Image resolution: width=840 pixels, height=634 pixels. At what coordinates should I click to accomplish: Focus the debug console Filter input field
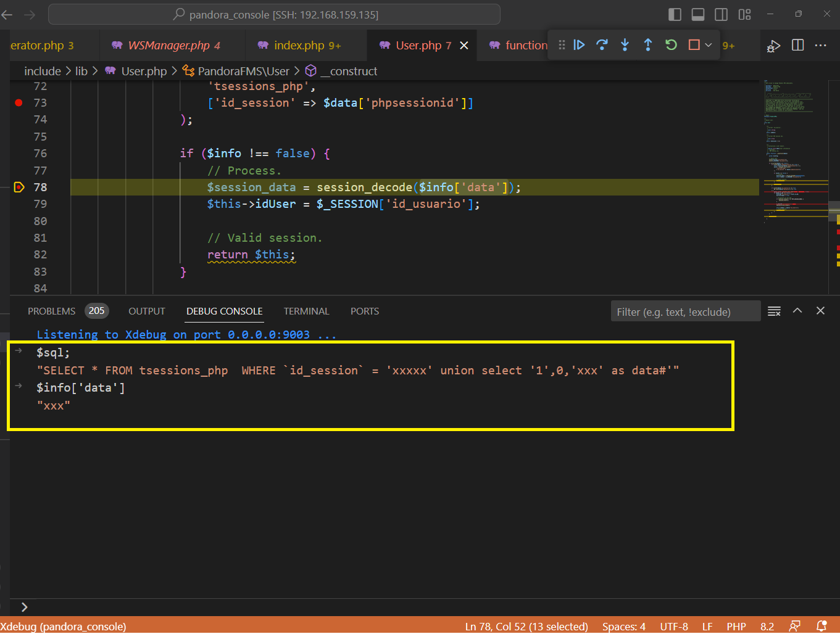[x=685, y=311]
